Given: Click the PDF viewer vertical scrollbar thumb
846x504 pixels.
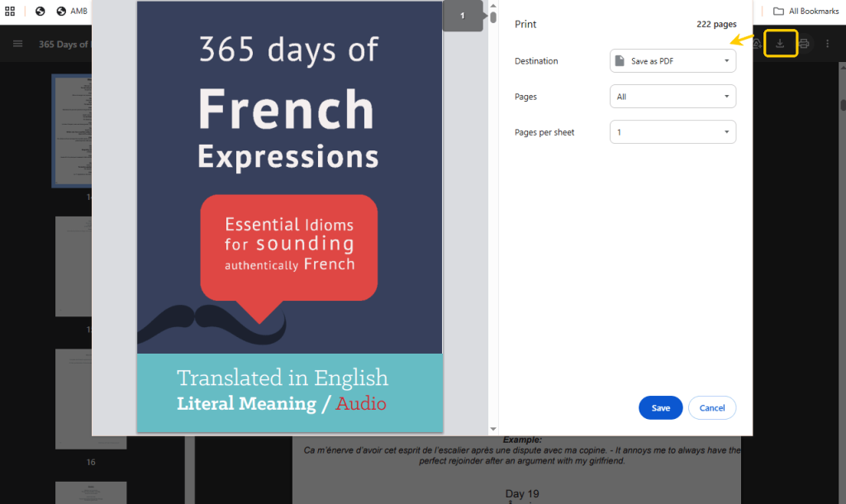Looking at the screenshot, I should pos(843,105).
